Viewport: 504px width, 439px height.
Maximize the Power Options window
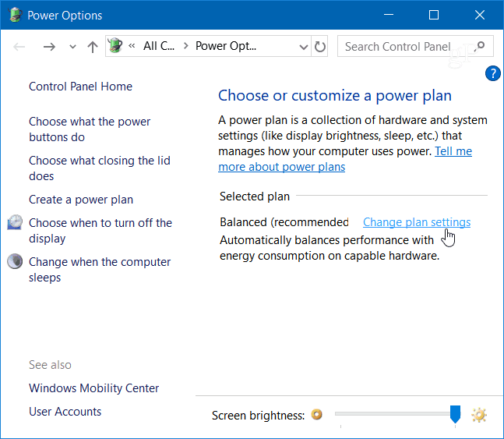(434, 15)
